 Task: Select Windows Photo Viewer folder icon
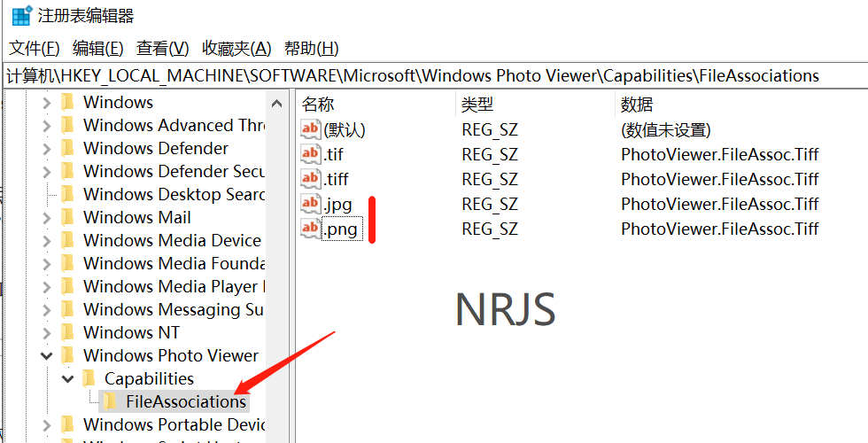coord(67,355)
